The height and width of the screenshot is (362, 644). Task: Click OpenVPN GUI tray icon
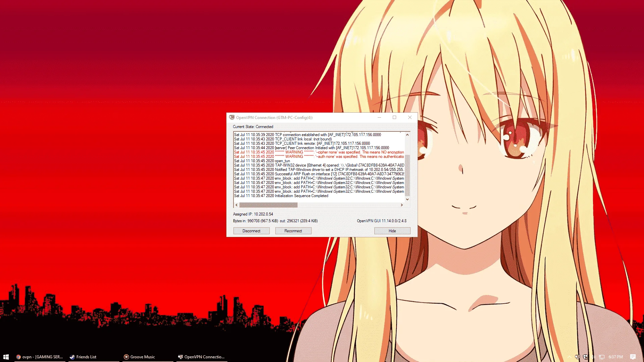pos(577,357)
